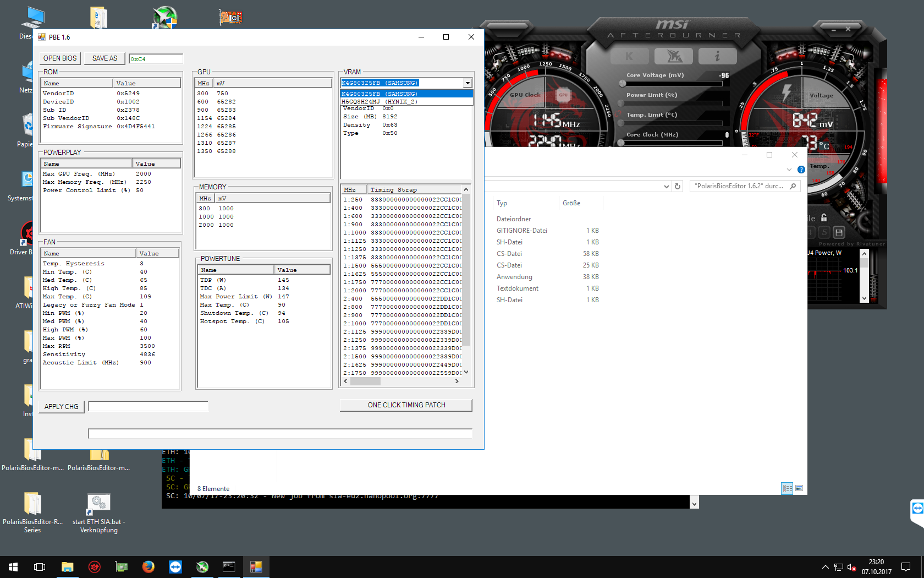Click the refresh button in Explorer address bar
Viewport: 924px width, 578px height.
click(678, 186)
